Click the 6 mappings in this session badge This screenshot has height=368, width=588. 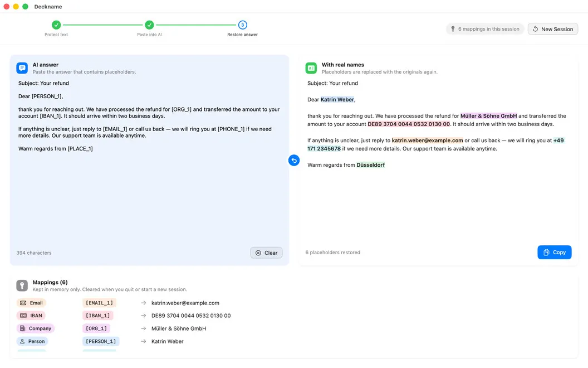[x=485, y=29]
